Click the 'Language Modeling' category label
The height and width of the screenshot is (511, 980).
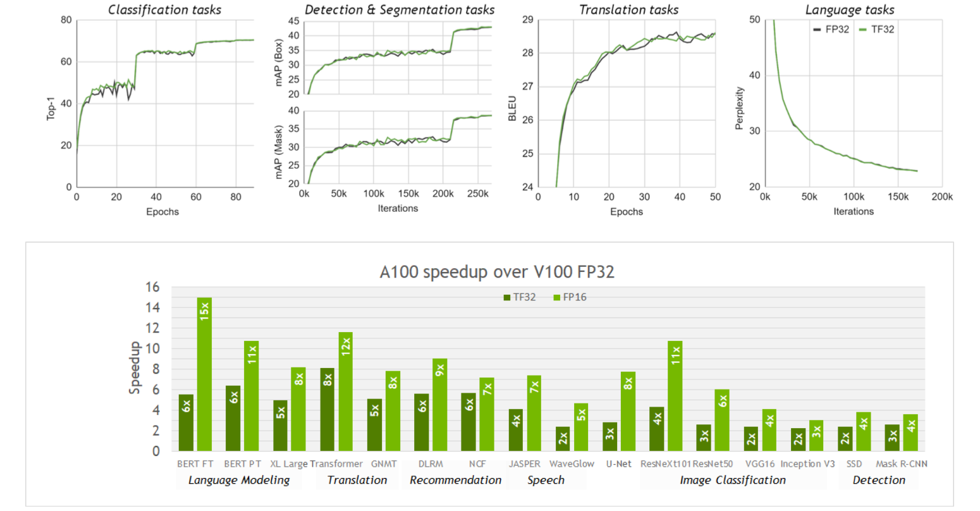click(239, 480)
